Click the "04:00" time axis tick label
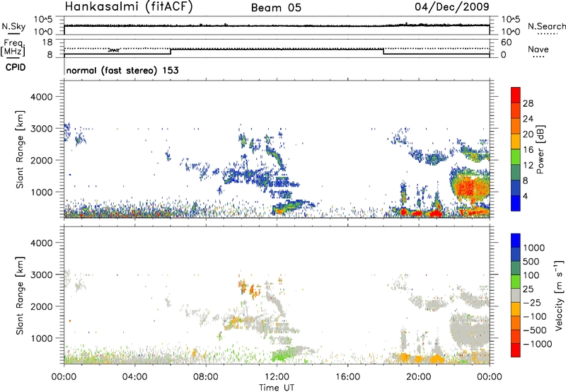566x392 pixels. click(x=135, y=377)
